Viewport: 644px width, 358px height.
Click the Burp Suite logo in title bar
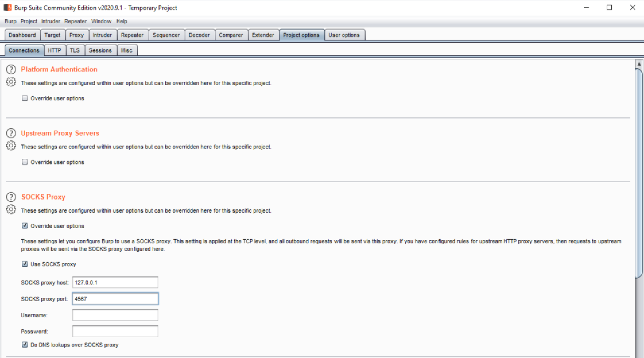8,7
